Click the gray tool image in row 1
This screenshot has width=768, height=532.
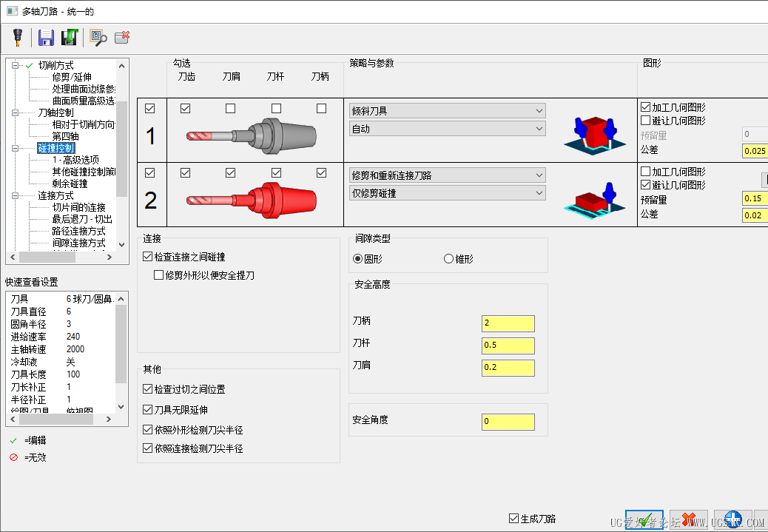click(x=252, y=135)
